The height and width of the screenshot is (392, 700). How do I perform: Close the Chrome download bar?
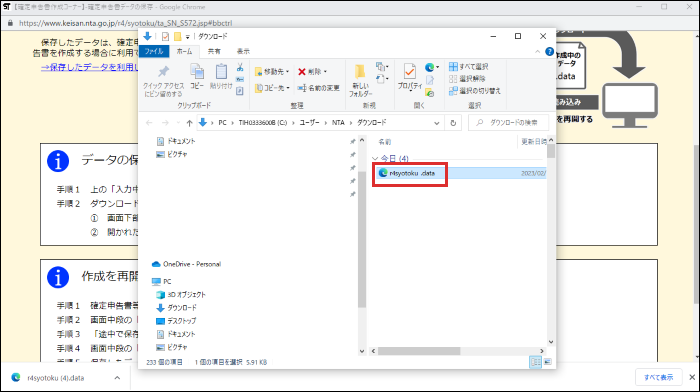[x=692, y=377]
